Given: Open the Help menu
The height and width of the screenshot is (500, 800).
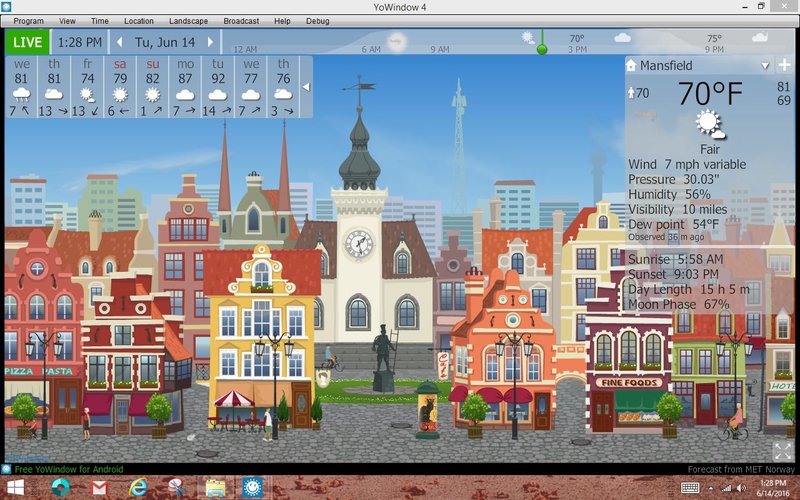Looking at the screenshot, I should click(282, 21).
